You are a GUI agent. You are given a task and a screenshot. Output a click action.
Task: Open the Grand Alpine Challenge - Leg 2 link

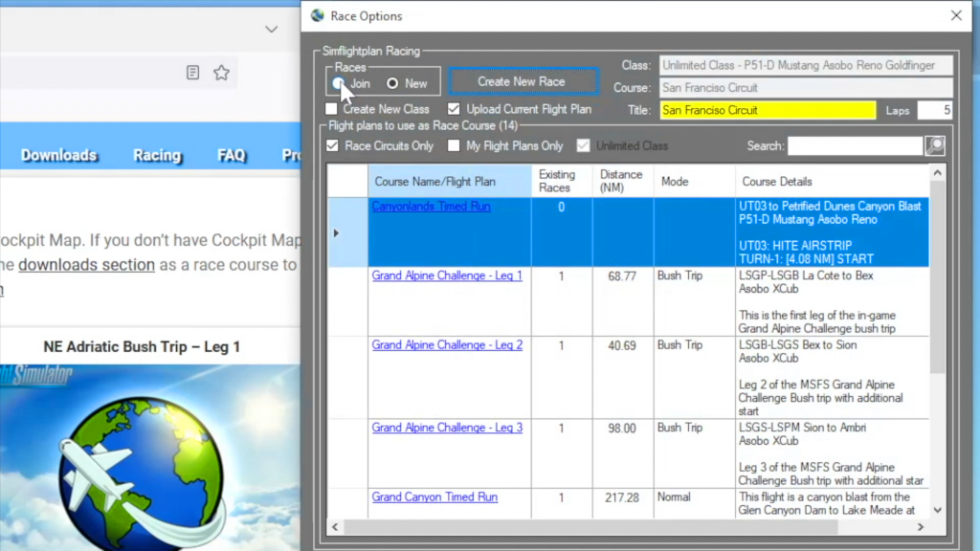(x=447, y=345)
